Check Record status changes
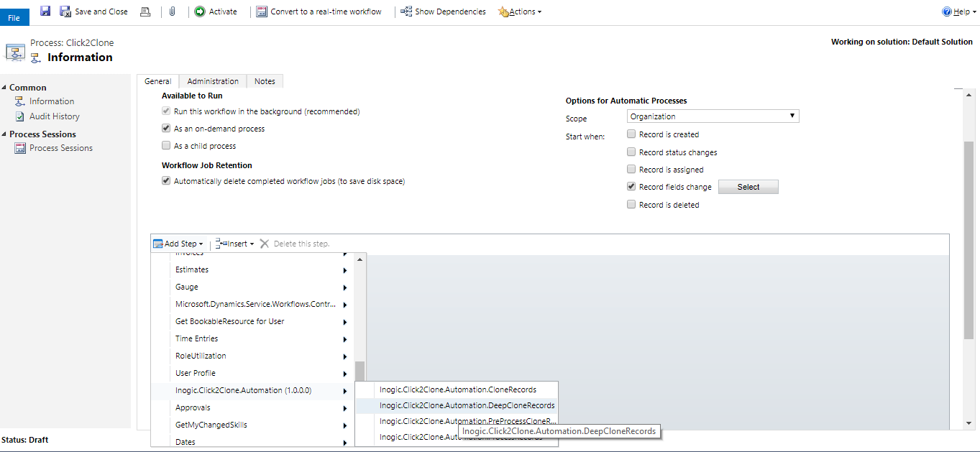The height and width of the screenshot is (452, 980). 631,152
